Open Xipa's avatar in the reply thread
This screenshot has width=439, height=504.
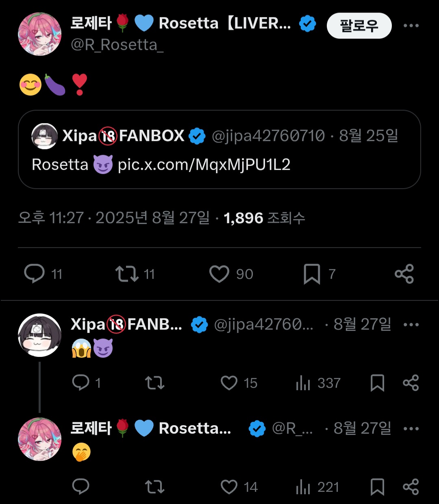[x=39, y=335]
